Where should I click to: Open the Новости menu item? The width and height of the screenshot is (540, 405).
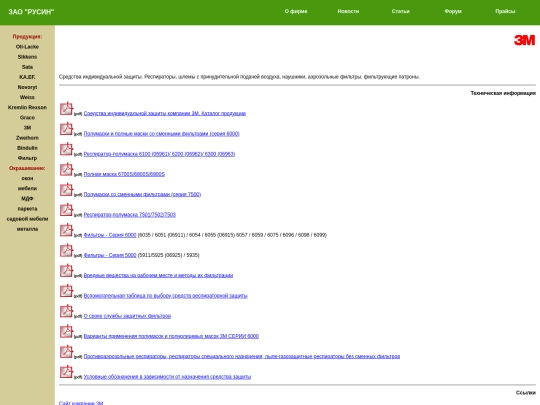click(x=348, y=11)
